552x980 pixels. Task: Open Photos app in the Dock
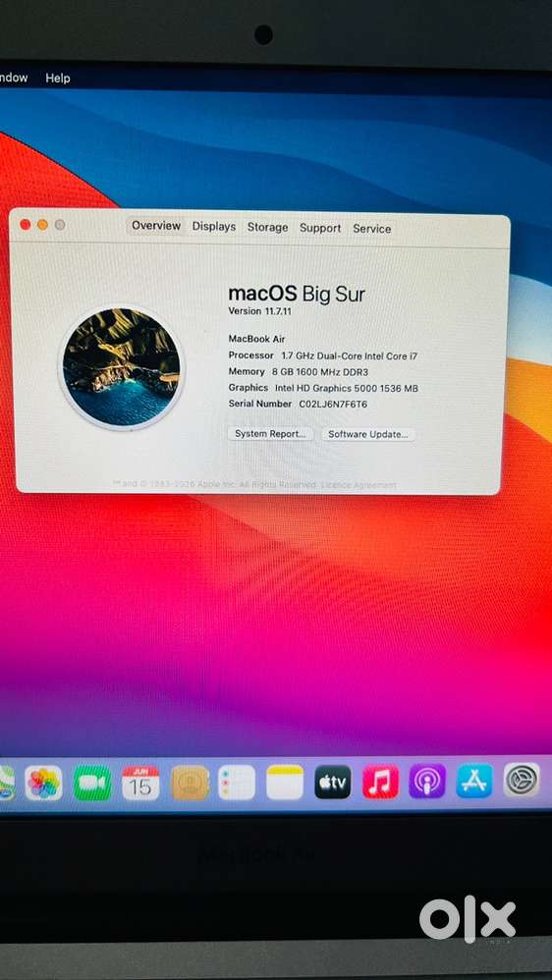(x=44, y=783)
